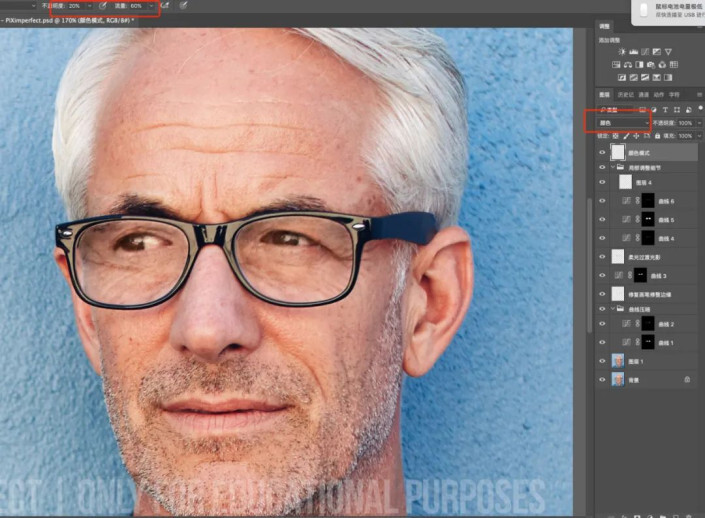Hide the 曲线 6 layer
705x518 pixels.
[x=602, y=201]
